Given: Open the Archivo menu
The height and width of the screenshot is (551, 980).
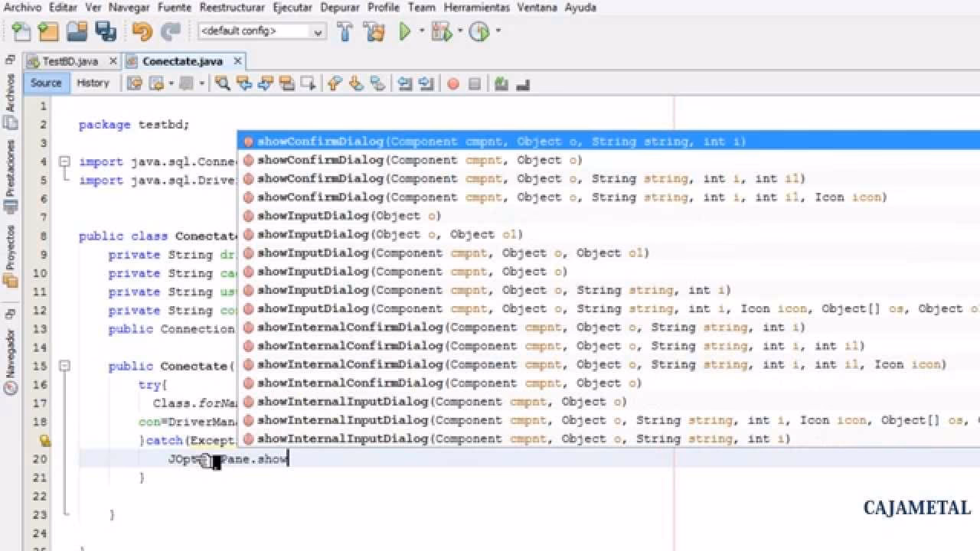Looking at the screenshot, I should point(21,7).
